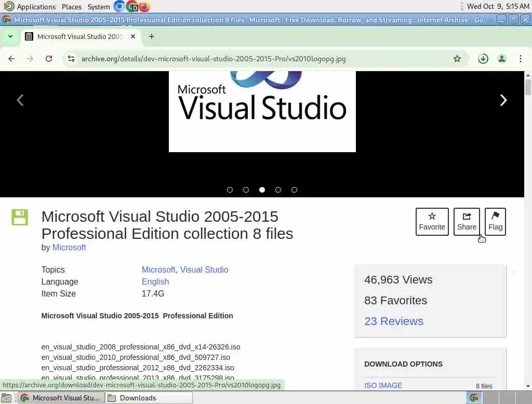Click the clock in the top panel
Screen dimensions: 532x404
point(498,6)
